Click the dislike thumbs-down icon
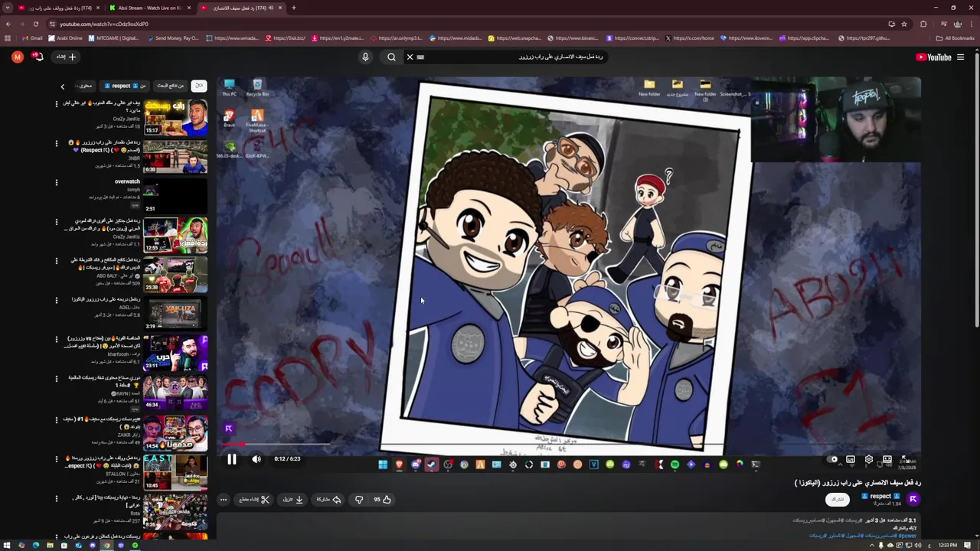The image size is (980, 551). [359, 500]
